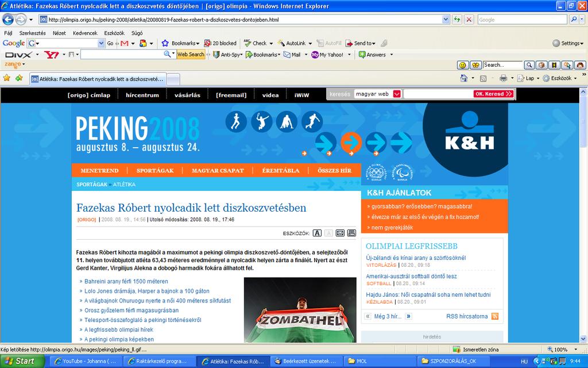Click the magnifier beside the Search... box

(529, 66)
